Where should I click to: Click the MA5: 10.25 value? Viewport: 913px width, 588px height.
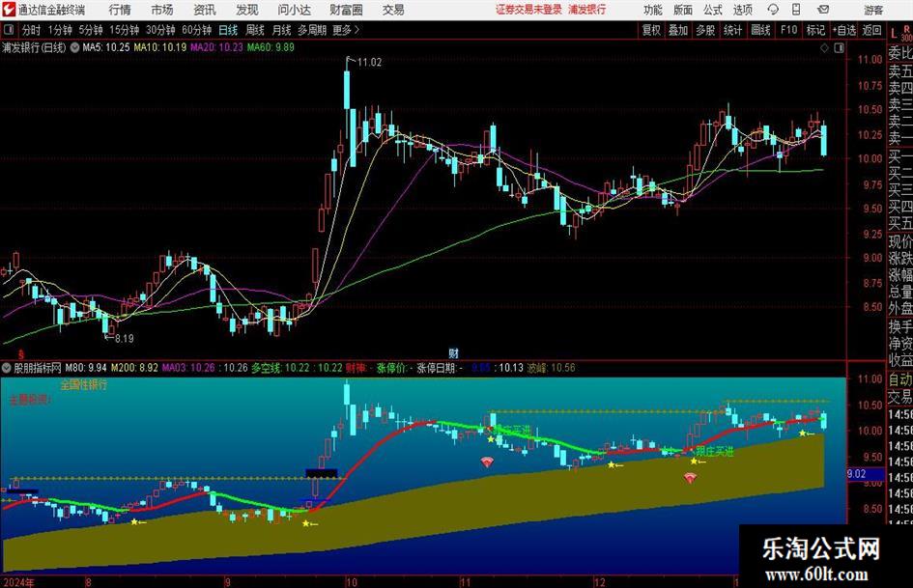click(x=106, y=47)
